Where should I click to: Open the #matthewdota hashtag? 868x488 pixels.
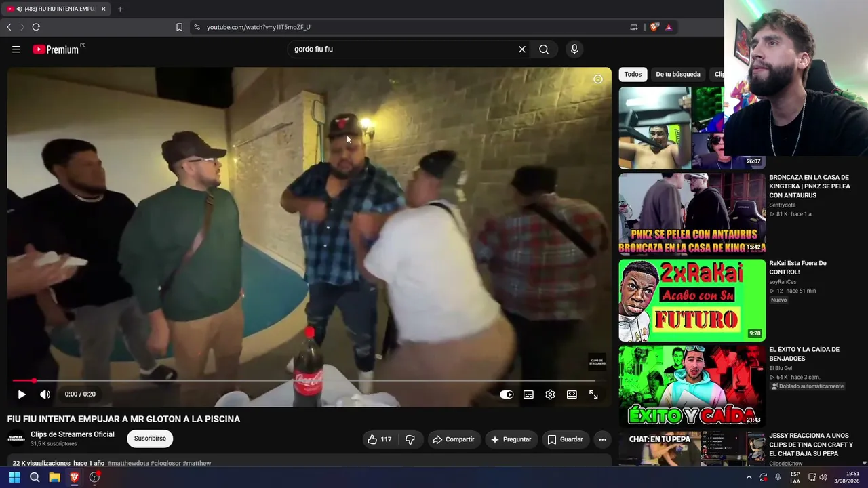(128, 464)
